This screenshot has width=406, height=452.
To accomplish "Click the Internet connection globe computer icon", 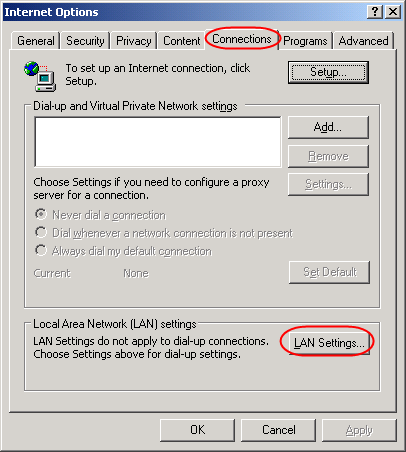I will tap(40, 76).
